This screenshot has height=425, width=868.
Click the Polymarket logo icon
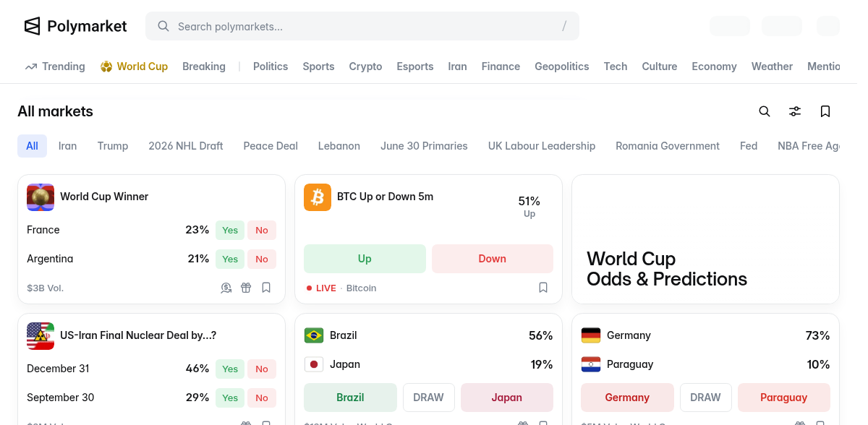point(32,26)
